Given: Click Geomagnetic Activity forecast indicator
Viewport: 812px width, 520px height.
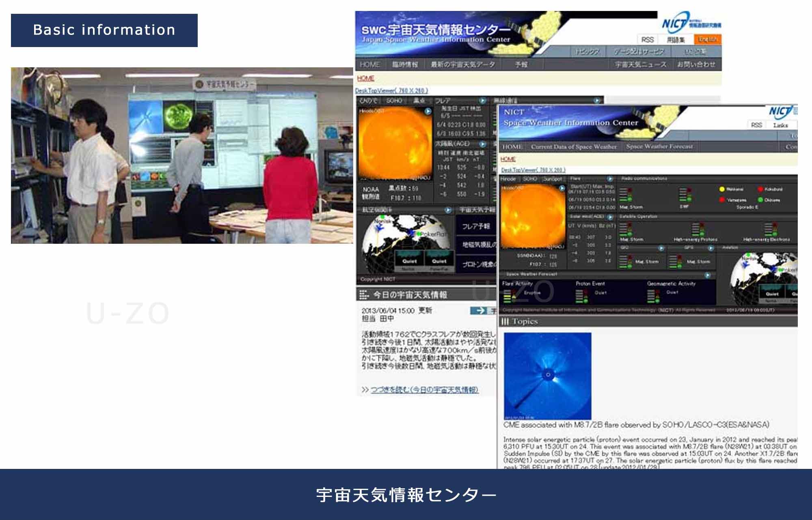Looking at the screenshot, I should tap(653, 297).
